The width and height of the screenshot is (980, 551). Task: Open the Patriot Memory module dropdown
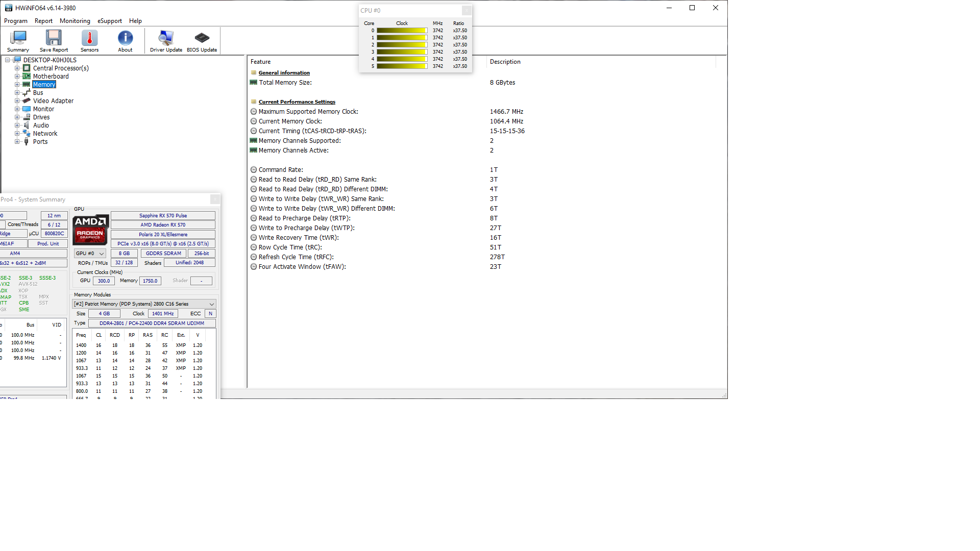pyautogui.click(x=144, y=304)
